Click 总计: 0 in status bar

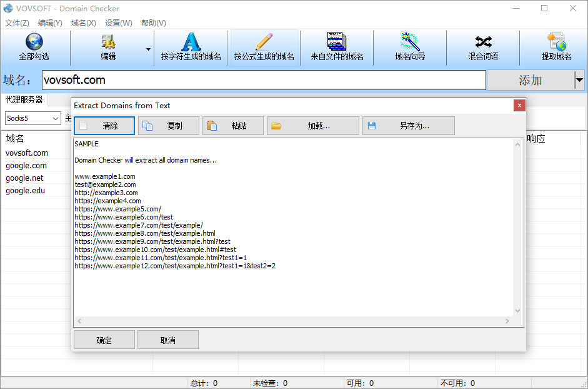pos(204,383)
